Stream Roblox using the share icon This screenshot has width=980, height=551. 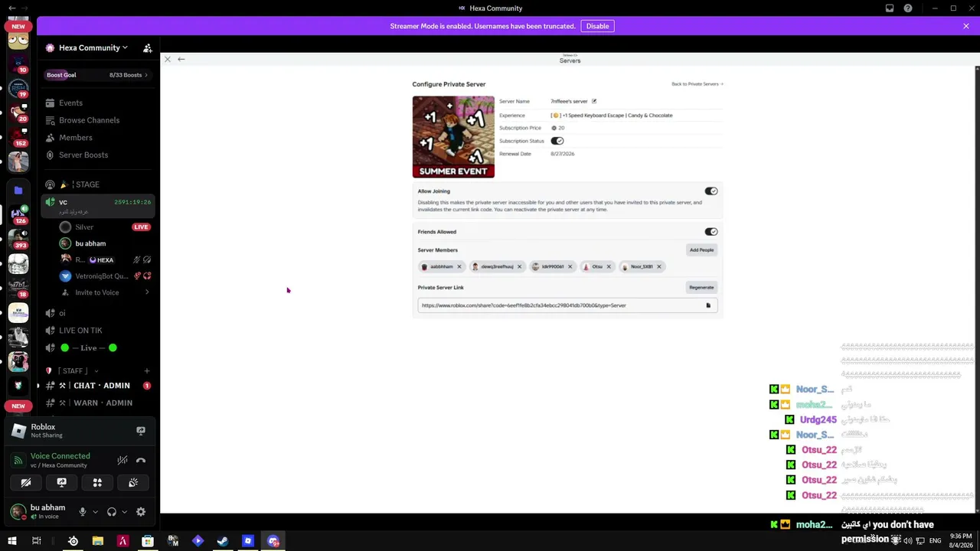point(141,431)
